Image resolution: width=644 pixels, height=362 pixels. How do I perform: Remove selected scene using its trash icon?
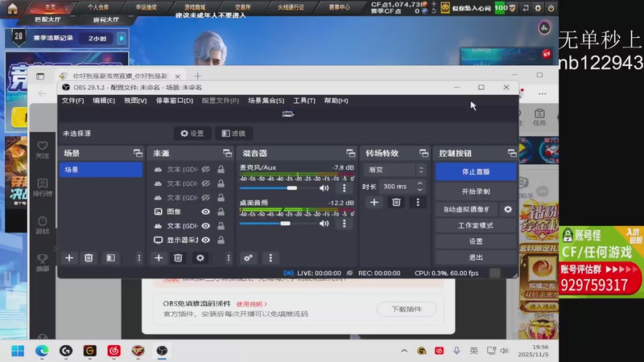pyautogui.click(x=89, y=257)
